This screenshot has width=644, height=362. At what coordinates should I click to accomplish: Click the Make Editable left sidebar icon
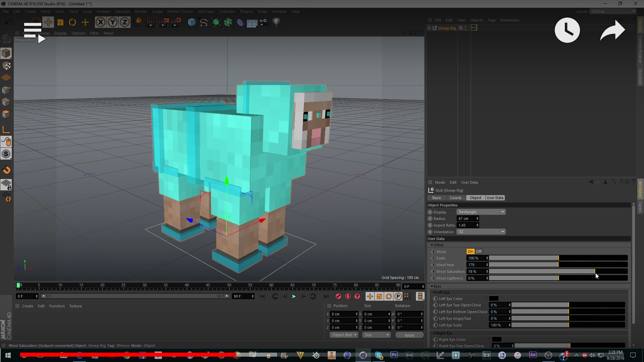6,39
